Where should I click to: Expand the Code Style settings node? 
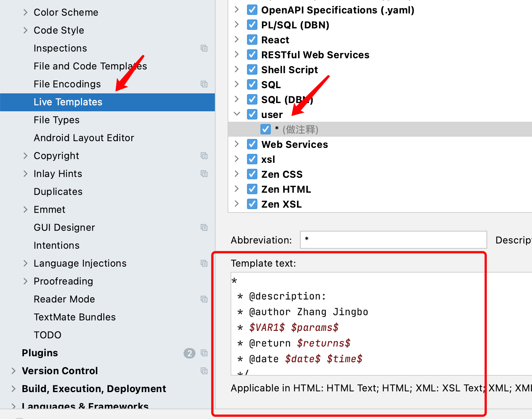(25, 30)
